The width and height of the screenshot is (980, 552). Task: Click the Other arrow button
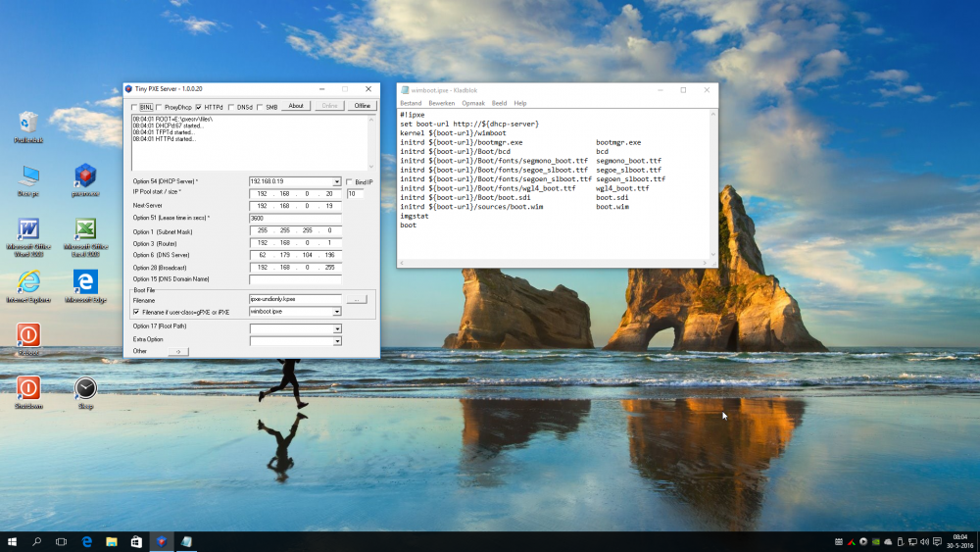point(178,352)
